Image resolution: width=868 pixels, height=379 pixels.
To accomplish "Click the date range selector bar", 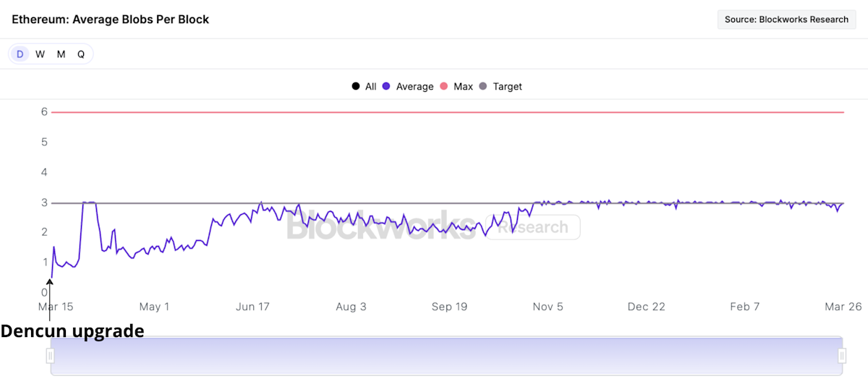I will [446, 356].
